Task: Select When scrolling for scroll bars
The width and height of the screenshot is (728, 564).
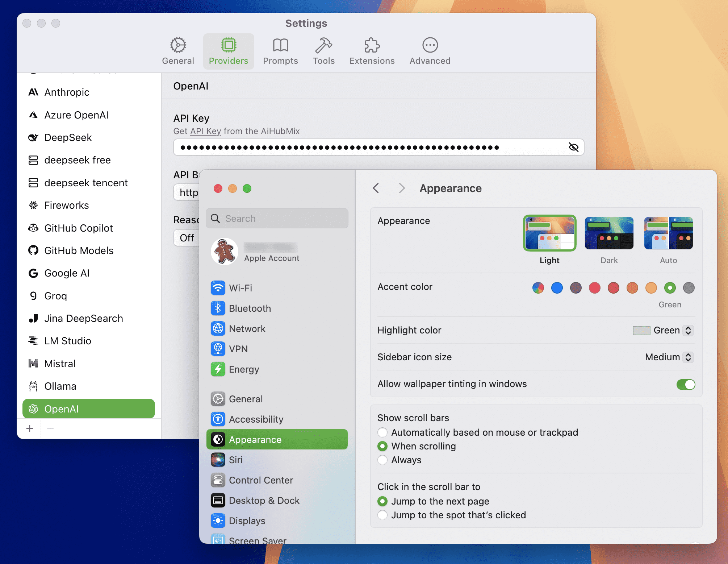Action: tap(382, 446)
